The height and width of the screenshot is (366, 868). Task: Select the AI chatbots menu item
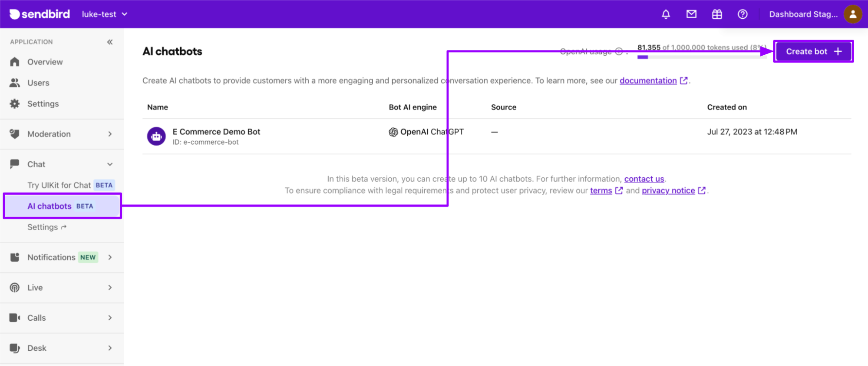pyautogui.click(x=63, y=206)
